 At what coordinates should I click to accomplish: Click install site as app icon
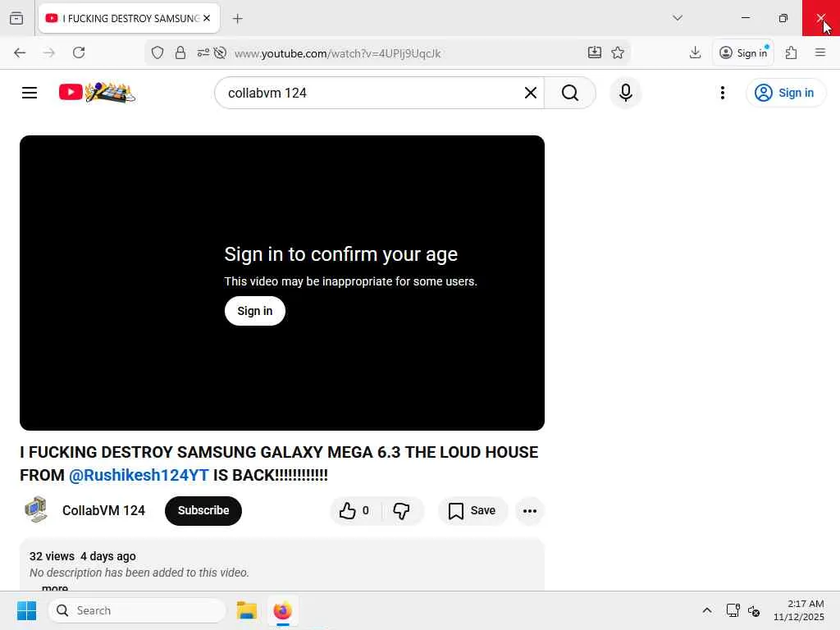tap(594, 52)
